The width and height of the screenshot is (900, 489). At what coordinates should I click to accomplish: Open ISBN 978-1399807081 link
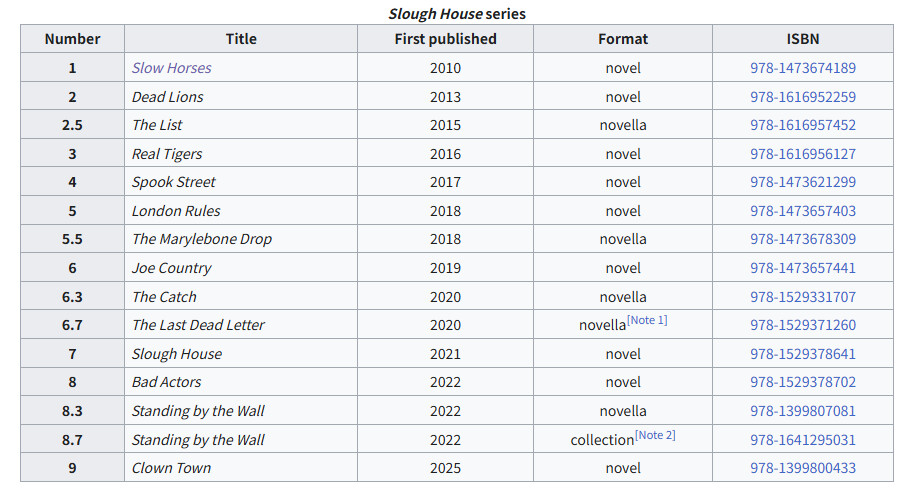802,411
